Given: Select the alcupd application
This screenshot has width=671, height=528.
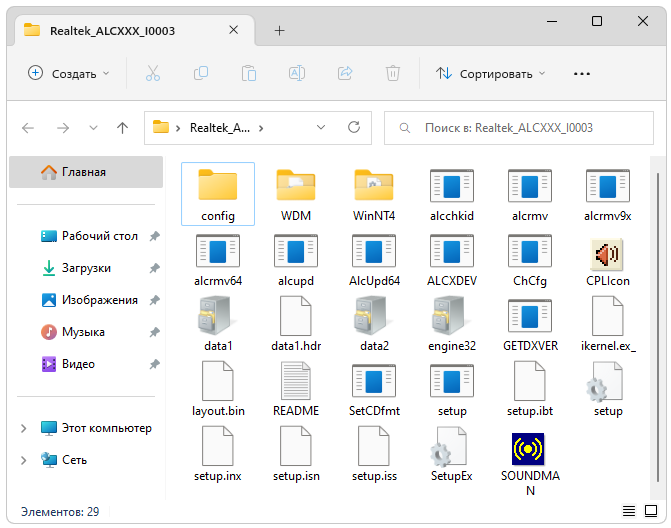Looking at the screenshot, I should [x=296, y=259].
